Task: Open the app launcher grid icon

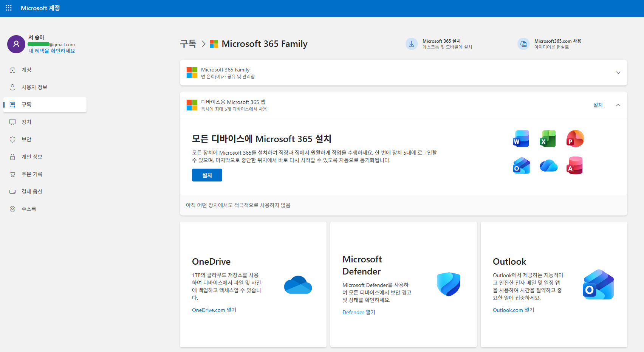Action: pos(9,8)
